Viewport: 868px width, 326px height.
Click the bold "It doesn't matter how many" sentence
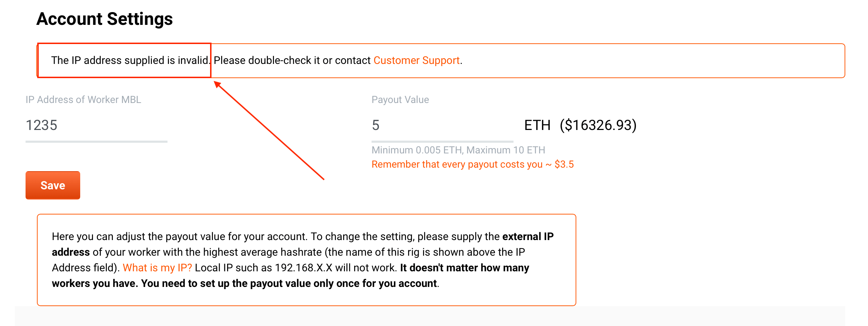(x=464, y=268)
